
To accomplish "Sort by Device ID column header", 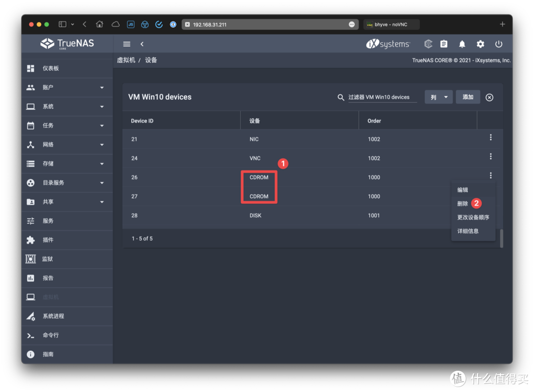I will coord(142,121).
